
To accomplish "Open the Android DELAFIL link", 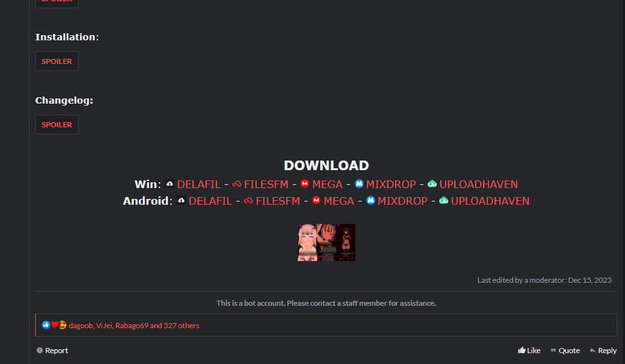I will pyautogui.click(x=210, y=201).
